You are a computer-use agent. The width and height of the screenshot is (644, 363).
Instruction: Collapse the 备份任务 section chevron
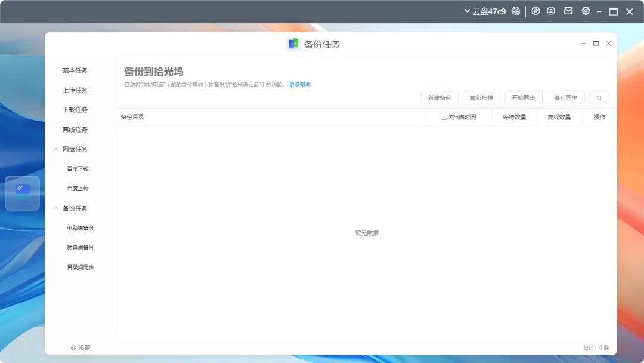point(56,208)
